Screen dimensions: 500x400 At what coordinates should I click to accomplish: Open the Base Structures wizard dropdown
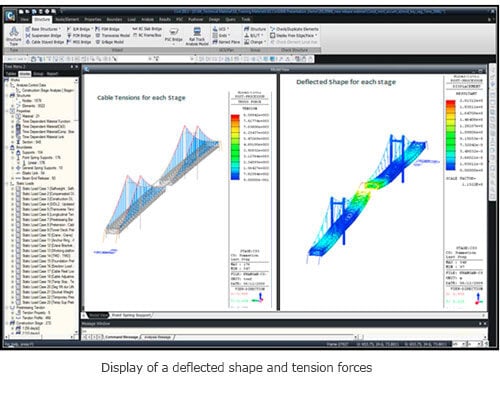coord(43,29)
